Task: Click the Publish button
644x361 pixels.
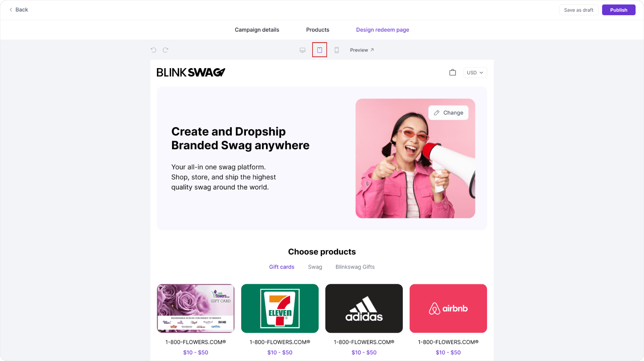Action: click(x=618, y=10)
